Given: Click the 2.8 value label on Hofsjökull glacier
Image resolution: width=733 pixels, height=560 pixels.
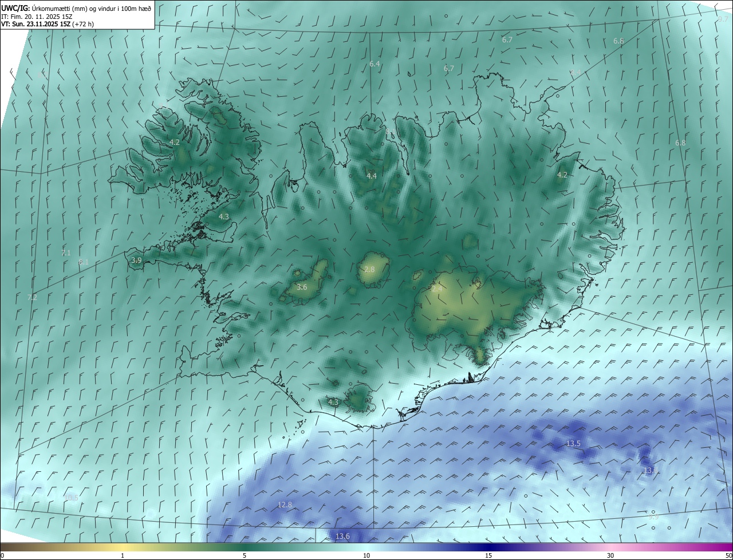Looking at the screenshot, I should [x=369, y=269].
